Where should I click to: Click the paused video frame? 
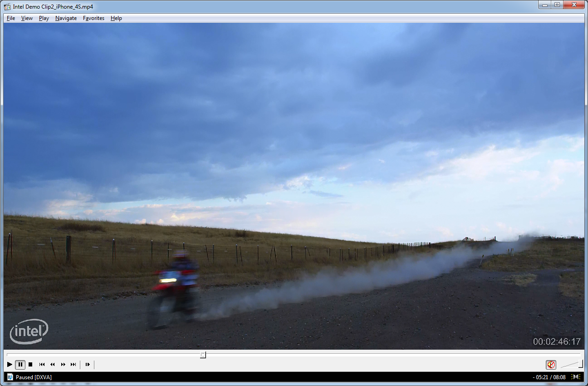294,186
